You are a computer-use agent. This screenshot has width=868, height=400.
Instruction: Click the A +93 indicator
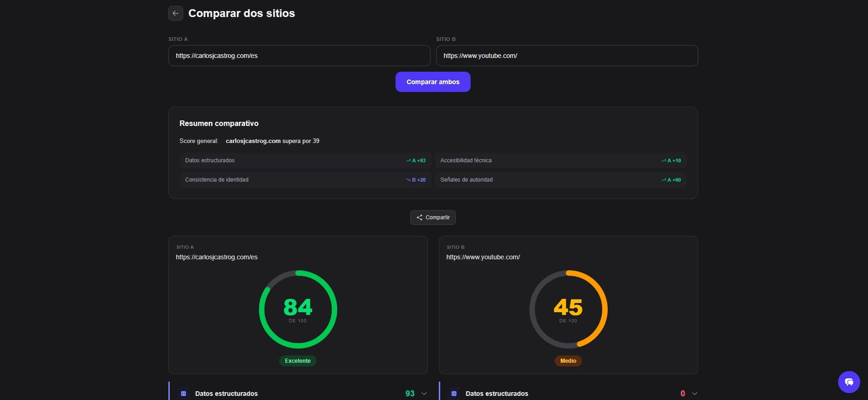[x=416, y=160]
